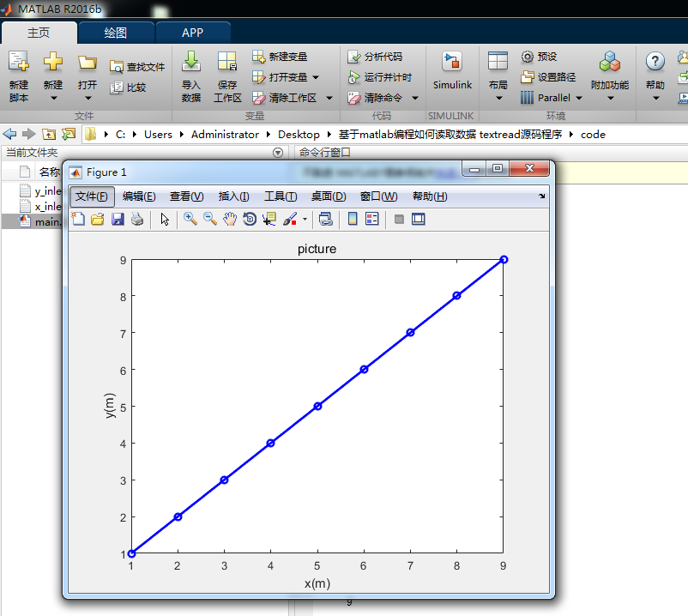The image size is (688, 616).
Task: Open the 文件(F) menu in Figure 1
Action: coord(92,196)
